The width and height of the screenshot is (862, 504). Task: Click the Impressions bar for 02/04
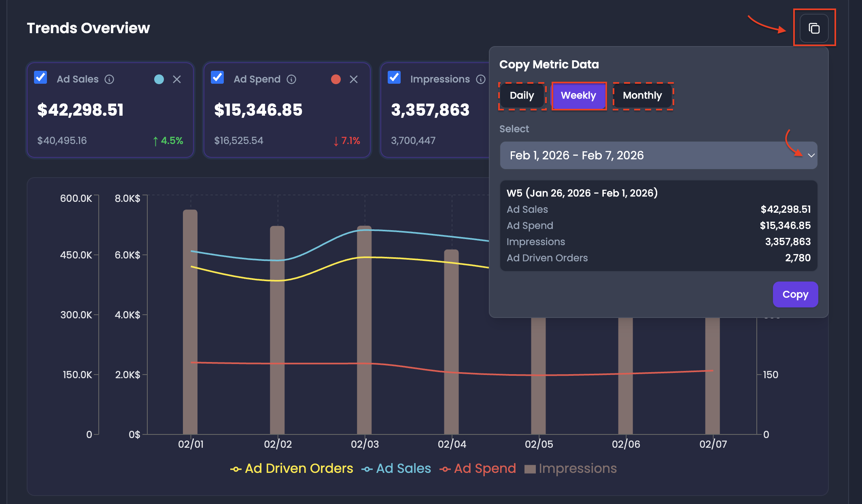click(x=451, y=342)
